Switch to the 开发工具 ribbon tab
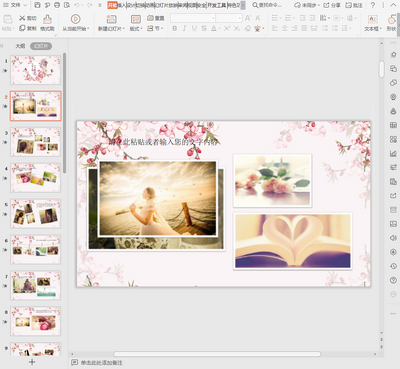The width and height of the screenshot is (400, 369). coord(217,5)
